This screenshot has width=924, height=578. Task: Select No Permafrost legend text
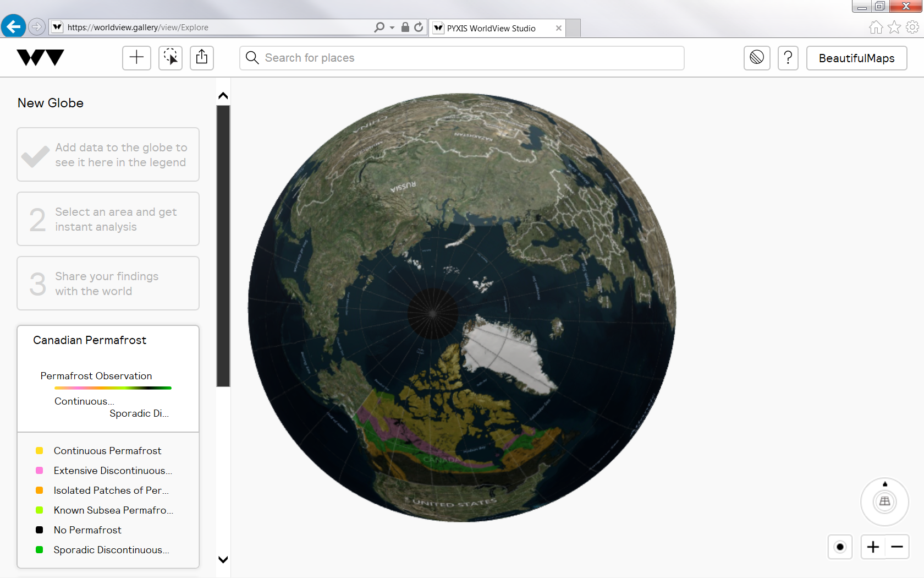click(x=87, y=530)
